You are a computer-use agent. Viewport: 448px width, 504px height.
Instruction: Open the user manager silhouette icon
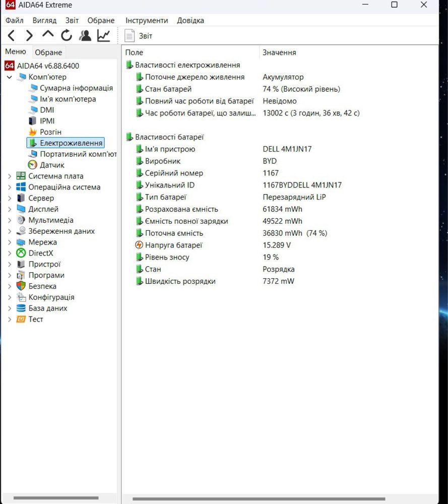(85, 35)
